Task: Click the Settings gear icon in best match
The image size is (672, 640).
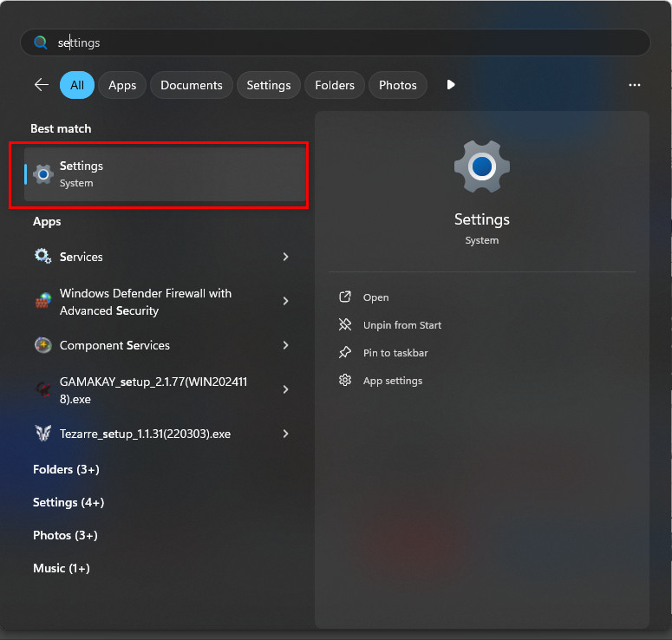Action: point(43,174)
